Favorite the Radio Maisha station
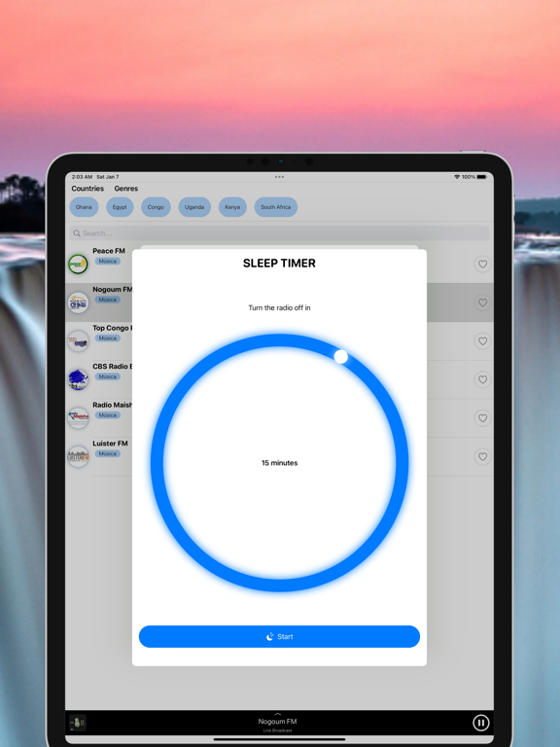The width and height of the screenshot is (560, 747). pyautogui.click(x=482, y=418)
